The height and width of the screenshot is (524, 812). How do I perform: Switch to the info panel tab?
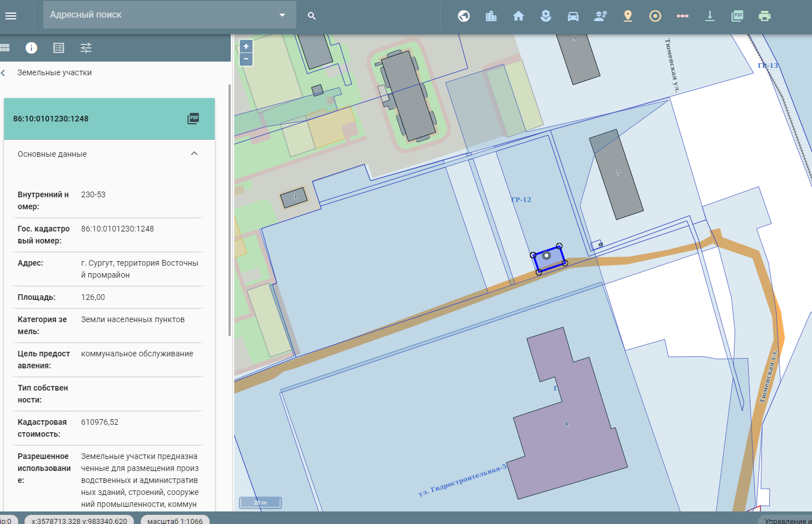(31, 48)
